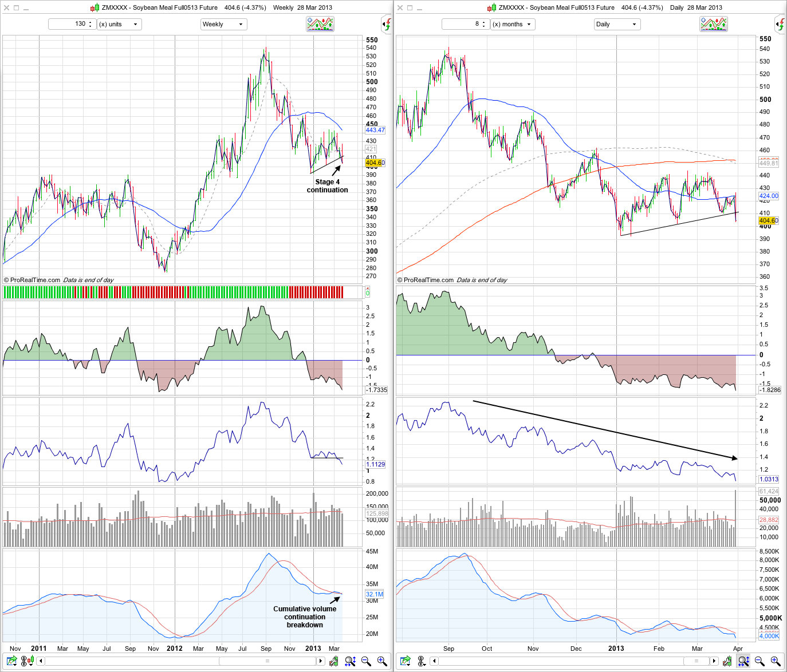Viewport: 787px width, 672px height.
Task: Click Daily chart title 'ZMXXXX - Soybean Meal Full0513 Future'
Action: [556, 8]
